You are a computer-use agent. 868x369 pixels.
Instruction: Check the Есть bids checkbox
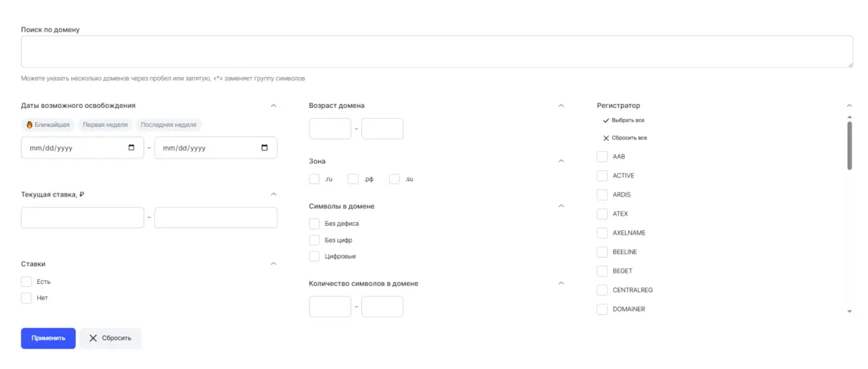coord(26,282)
